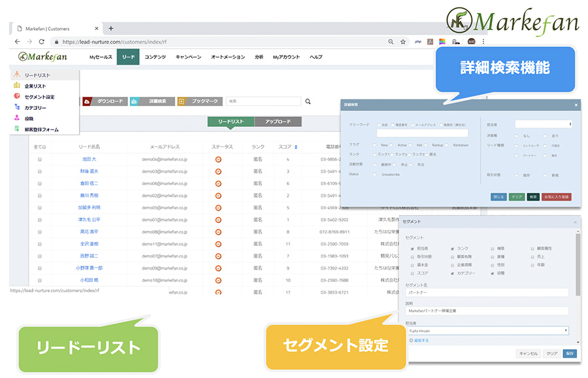Viewport: 588px width, 378px height.
Task: Click the セグメント名 input field
Action: pos(487,292)
